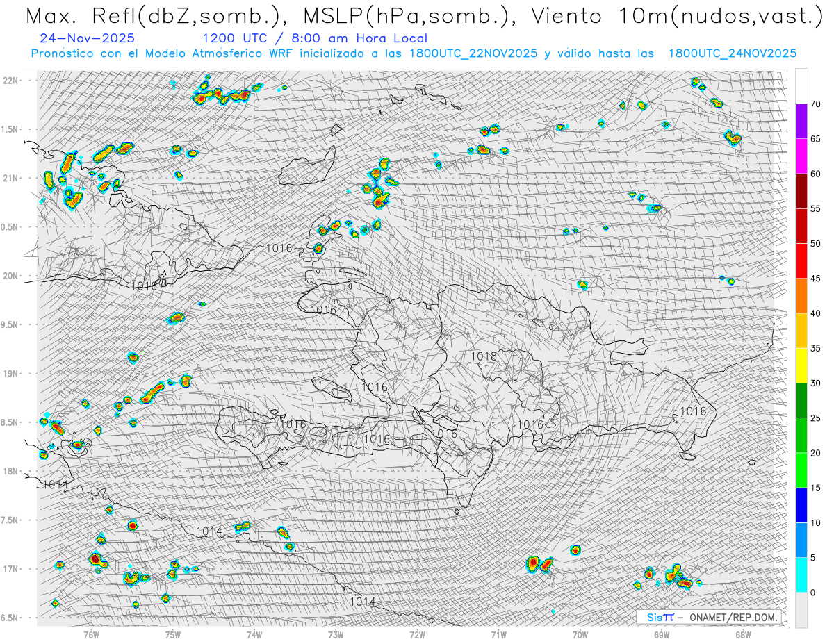Click the '76W' longitude axis label

(x=91, y=634)
